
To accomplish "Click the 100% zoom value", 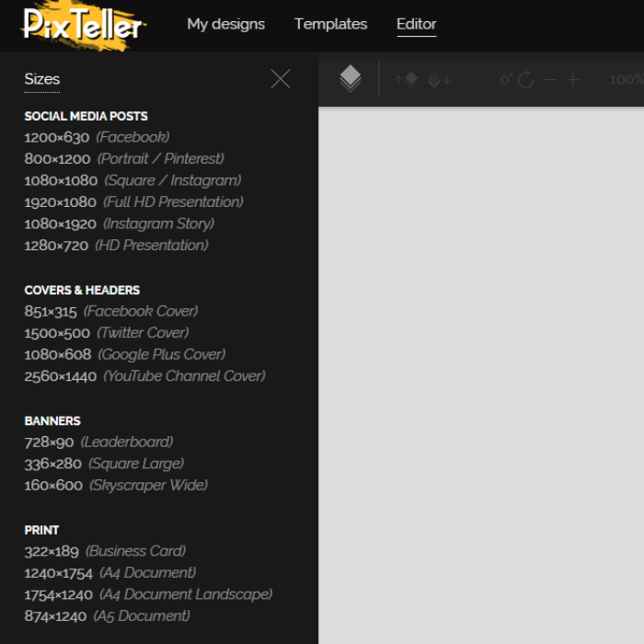I will [627, 79].
